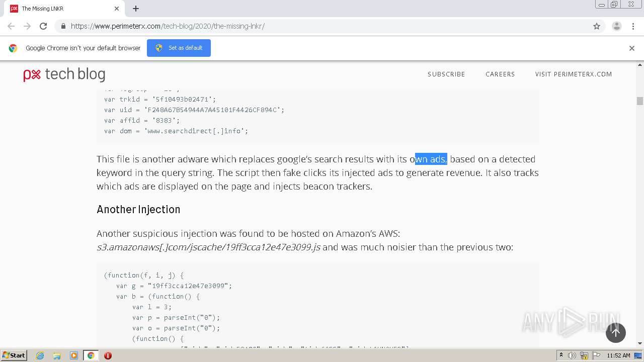Reload the page
The height and width of the screenshot is (362, 644).
click(x=43, y=26)
